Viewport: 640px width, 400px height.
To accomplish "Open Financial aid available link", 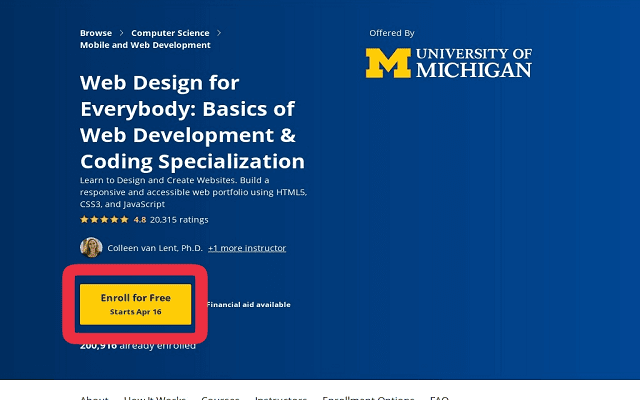I will [249, 304].
